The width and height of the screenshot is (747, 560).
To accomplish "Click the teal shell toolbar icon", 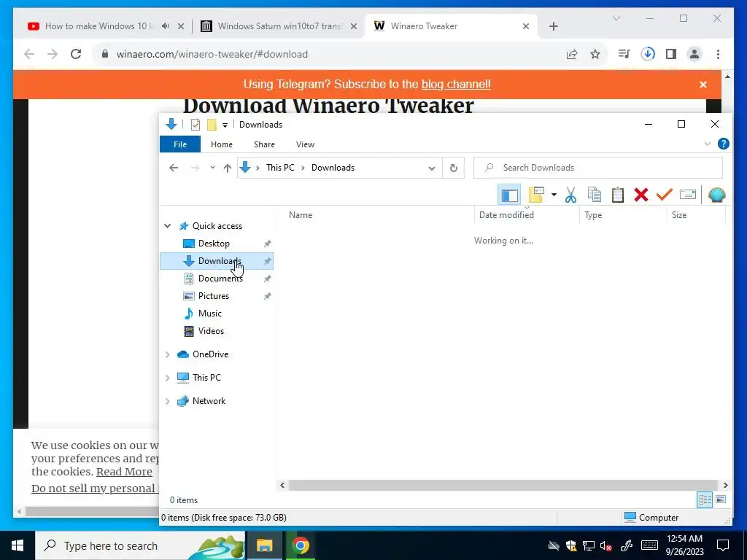I will (x=716, y=195).
